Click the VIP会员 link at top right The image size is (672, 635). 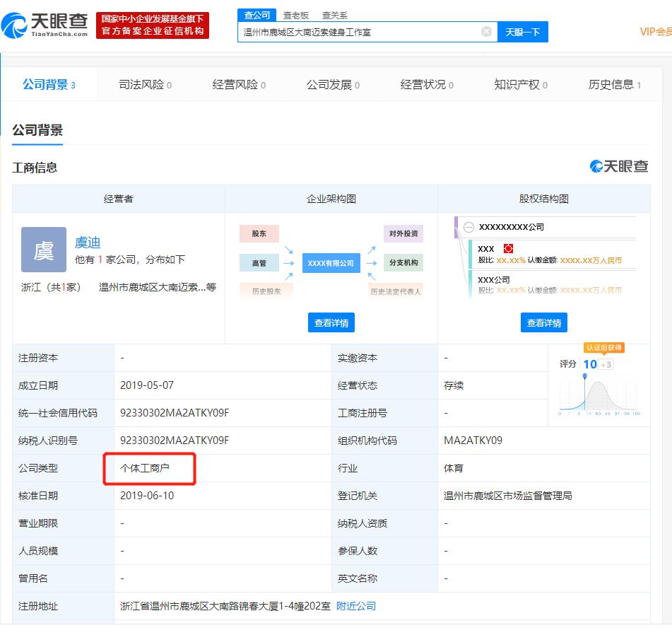tap(656, 32)
